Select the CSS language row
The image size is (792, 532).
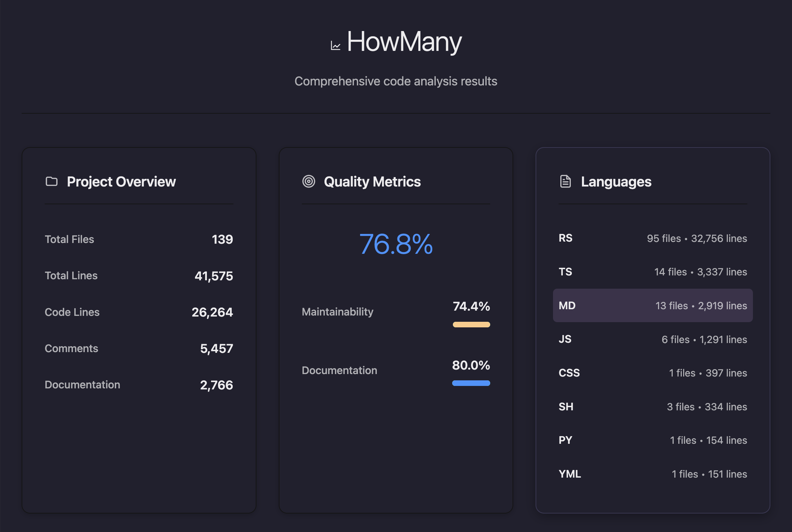(x=652, y=373)
